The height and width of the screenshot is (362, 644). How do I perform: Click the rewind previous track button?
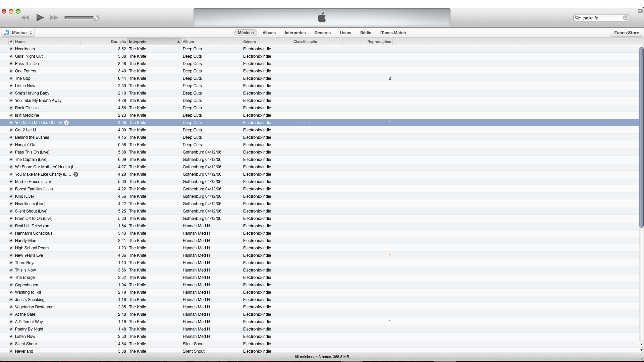point(25,18)
